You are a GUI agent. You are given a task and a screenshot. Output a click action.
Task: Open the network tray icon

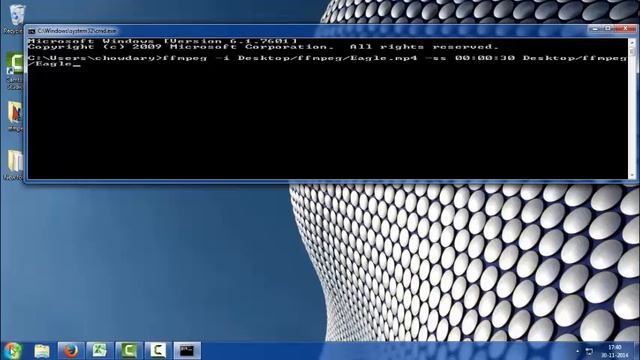click(589, 351)
